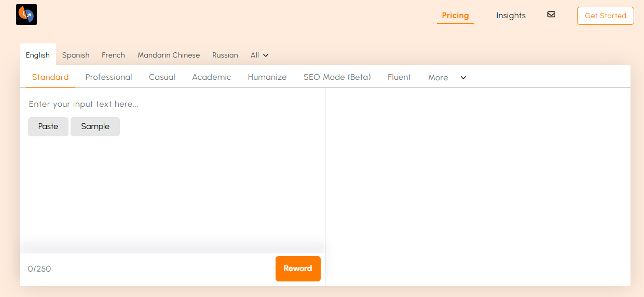Screen dimensions: 644x297
Task: Choose the French language tab
Action: (x=113, y=55)
